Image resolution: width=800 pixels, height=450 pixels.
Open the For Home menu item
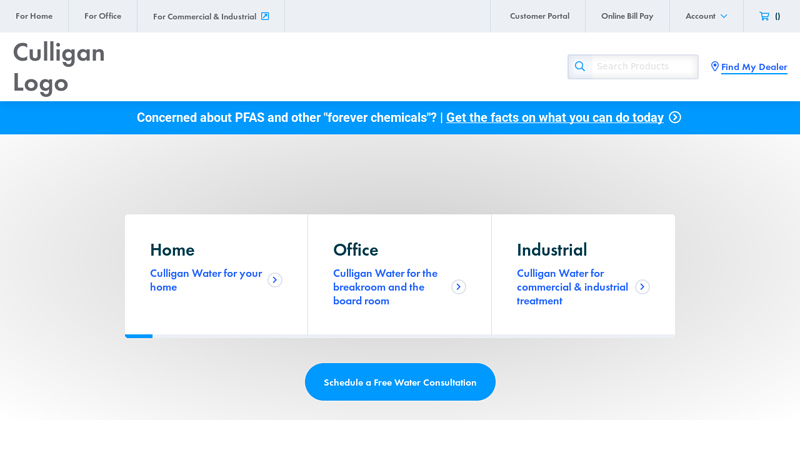click(x=34, y=16)
